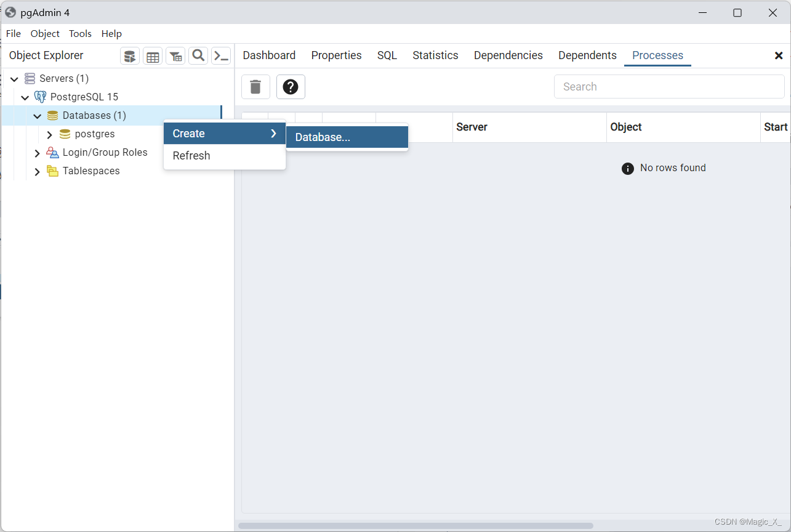
Task: Click the PostgreSQL elephant server icon
Action: [x=40, y=97]
